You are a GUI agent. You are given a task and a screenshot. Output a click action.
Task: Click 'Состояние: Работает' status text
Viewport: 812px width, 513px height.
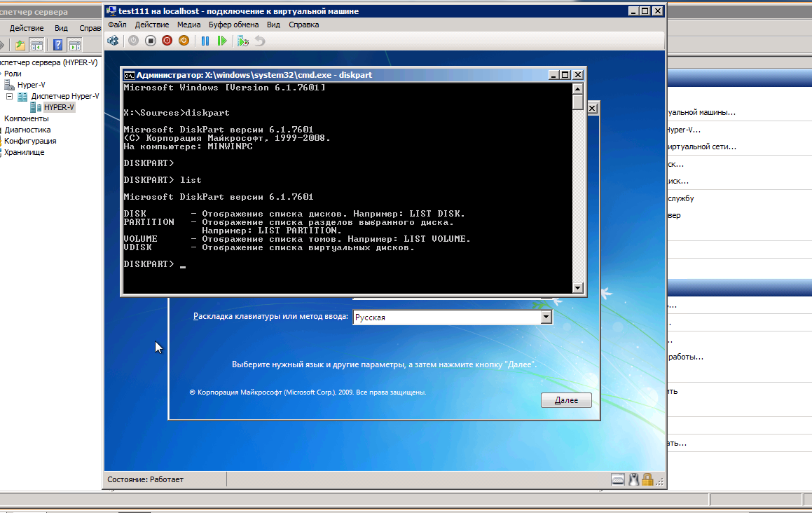[x=146, y=479]
